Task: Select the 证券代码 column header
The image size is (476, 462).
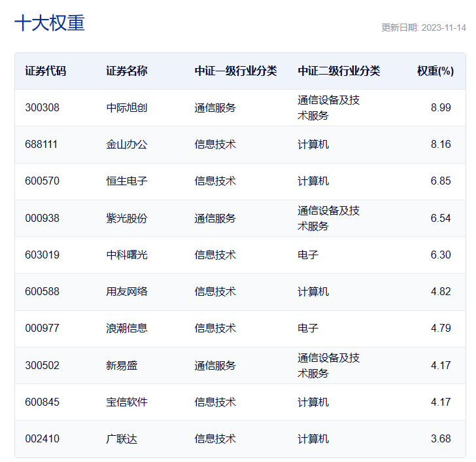Action: (46, 71)
